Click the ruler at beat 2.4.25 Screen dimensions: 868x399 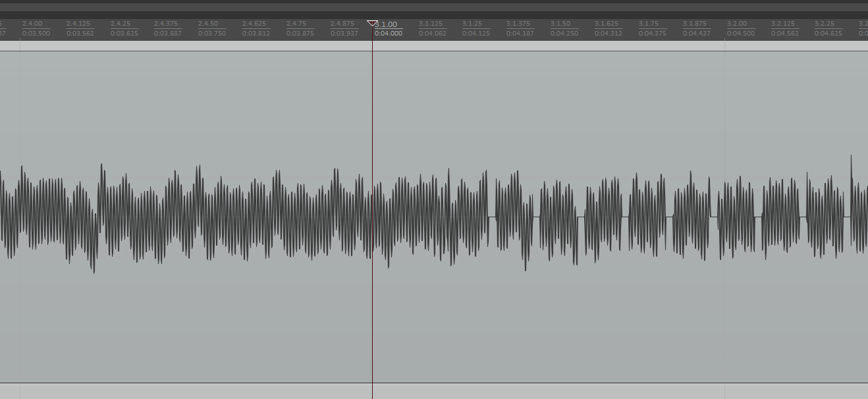(x=121, y=24)
